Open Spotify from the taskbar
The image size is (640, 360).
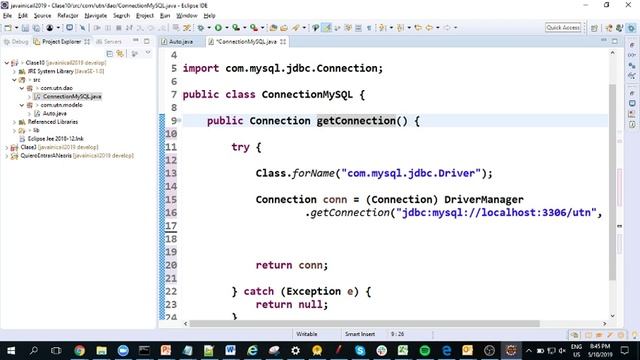click(x=424, y=350)
